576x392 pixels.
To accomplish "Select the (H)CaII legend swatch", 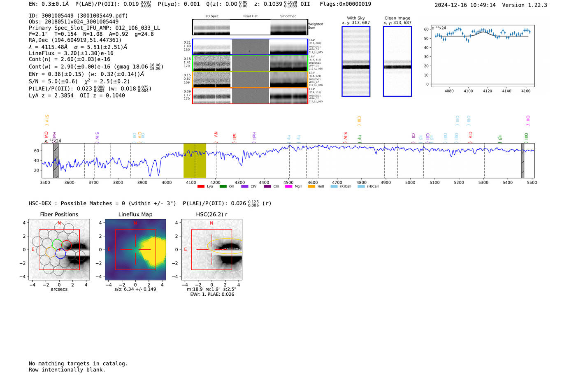I will (361, 186).
